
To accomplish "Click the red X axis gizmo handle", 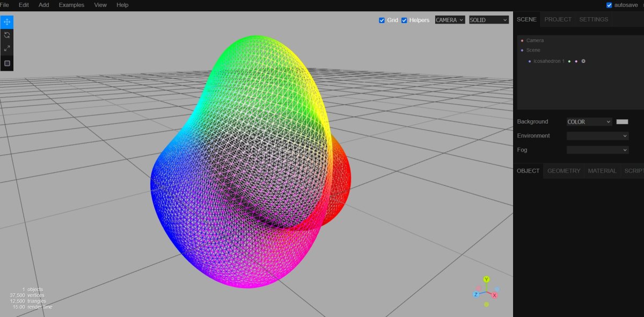I will click(x=495, y=296).
